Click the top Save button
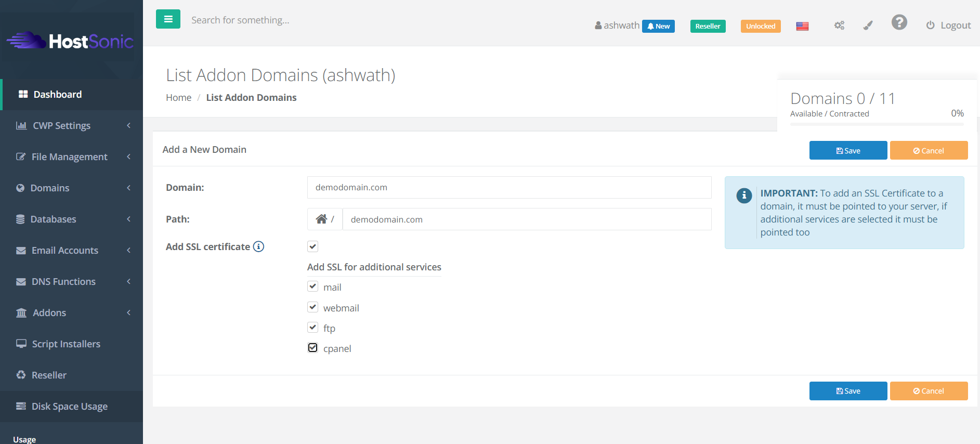This screenshot has width=980, height=444. pyautogui.click(x=848, y=151)
